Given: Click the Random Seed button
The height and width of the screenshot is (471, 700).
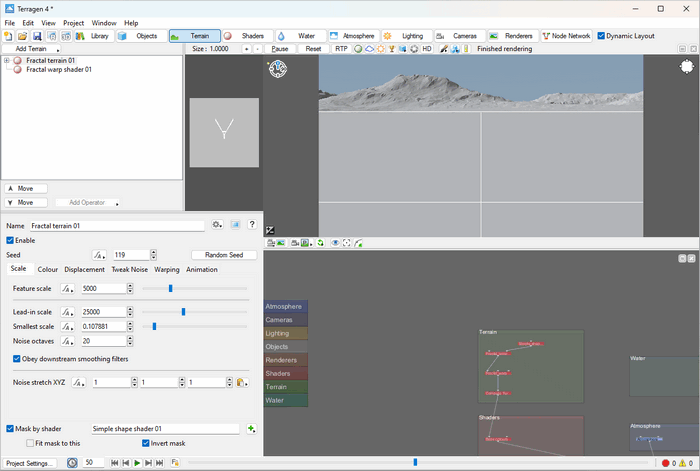Looking at the screenshot, I should coord(223,255).
